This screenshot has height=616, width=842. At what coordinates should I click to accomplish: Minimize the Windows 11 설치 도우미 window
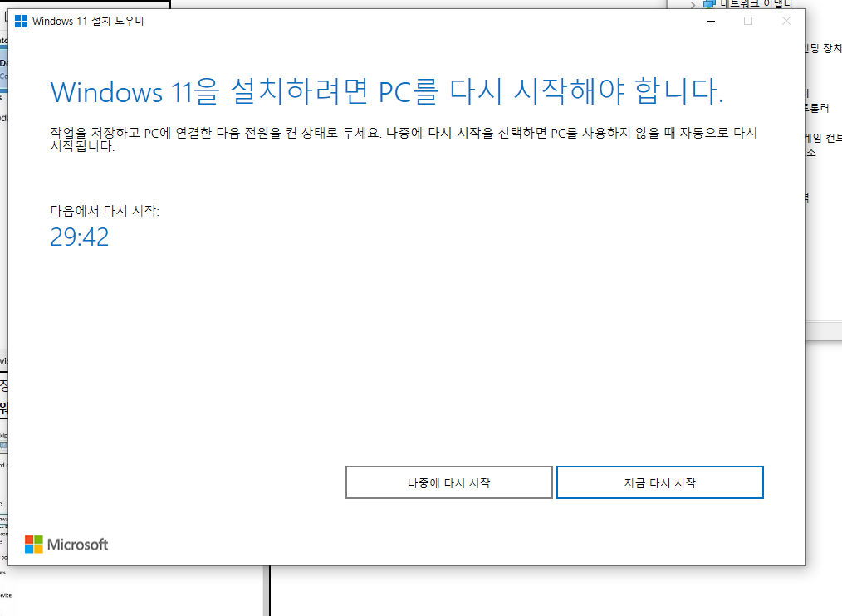711,21
